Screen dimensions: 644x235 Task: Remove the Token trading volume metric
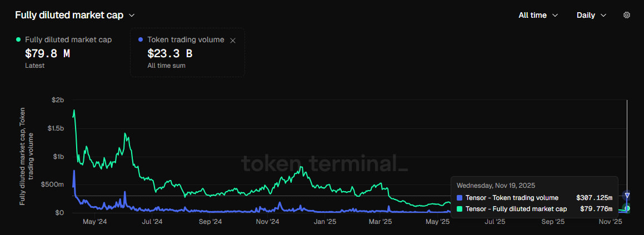(x=233, y=40)
